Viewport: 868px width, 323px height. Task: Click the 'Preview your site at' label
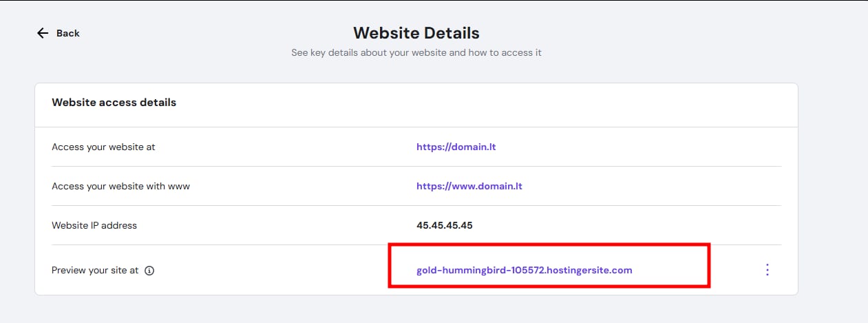(x=95, y=271)
